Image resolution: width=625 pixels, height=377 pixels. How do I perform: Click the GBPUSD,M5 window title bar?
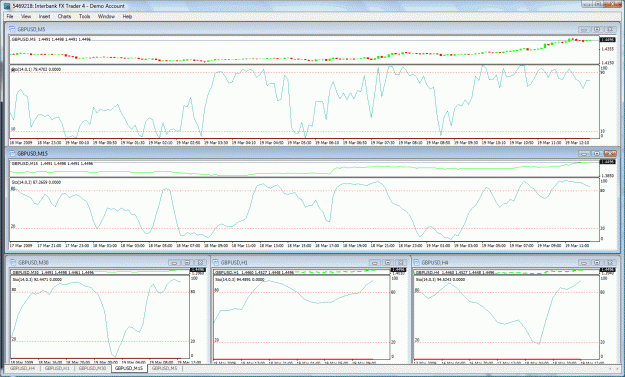[312, 29]
